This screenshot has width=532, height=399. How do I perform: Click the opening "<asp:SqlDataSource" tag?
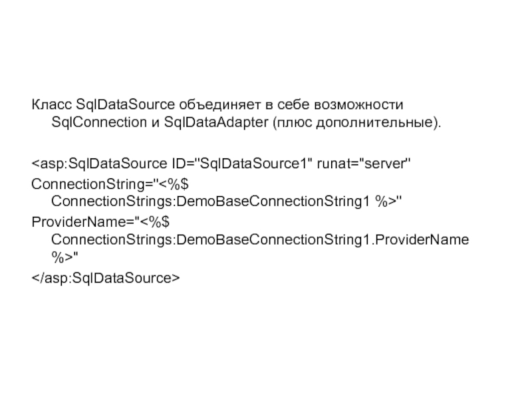[99, 163]
